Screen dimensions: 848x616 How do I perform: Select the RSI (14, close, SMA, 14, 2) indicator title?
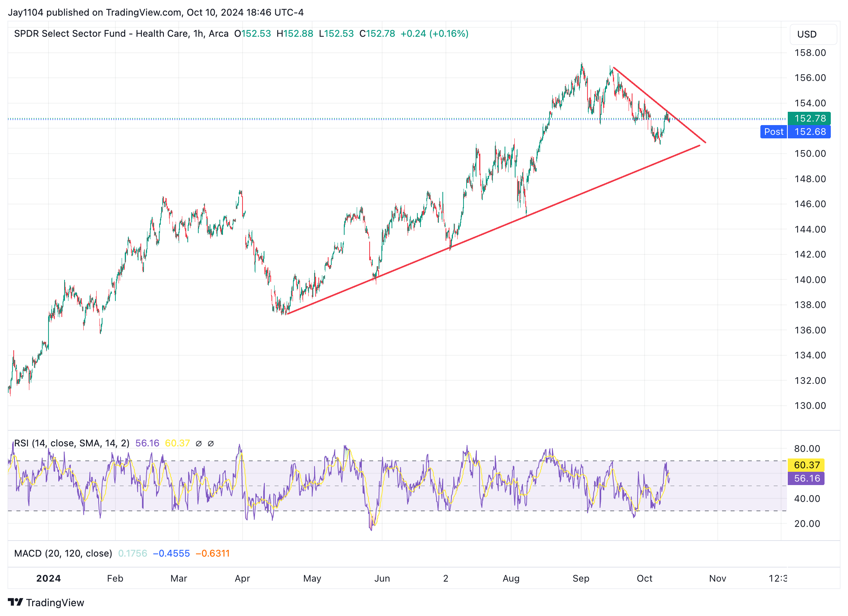[72, 443]
